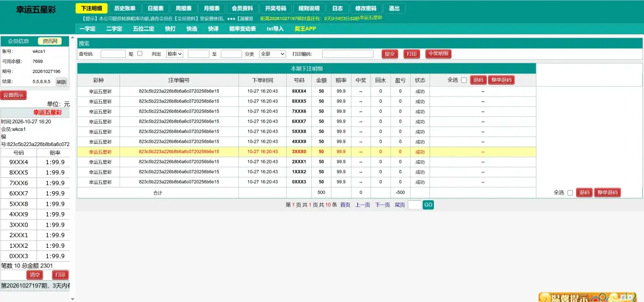This screenshot has height=302, width=644.
Task: Click 退码 button in table header
Action: [478, 80]
